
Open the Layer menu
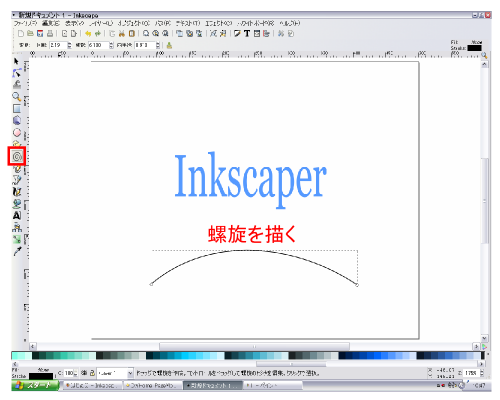point(101,23)
